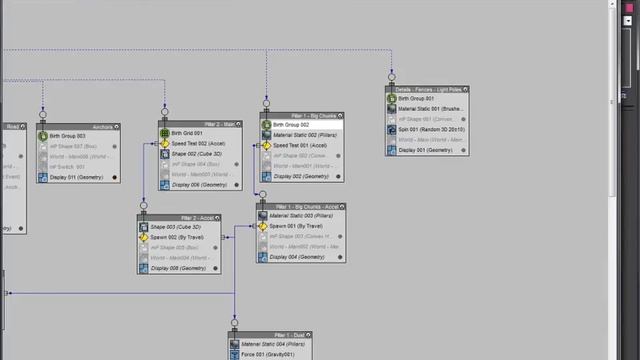The width and height of the screenshot is (640, 360).
Task: Click the Display 001 color dot
Action: pos(463,150)
